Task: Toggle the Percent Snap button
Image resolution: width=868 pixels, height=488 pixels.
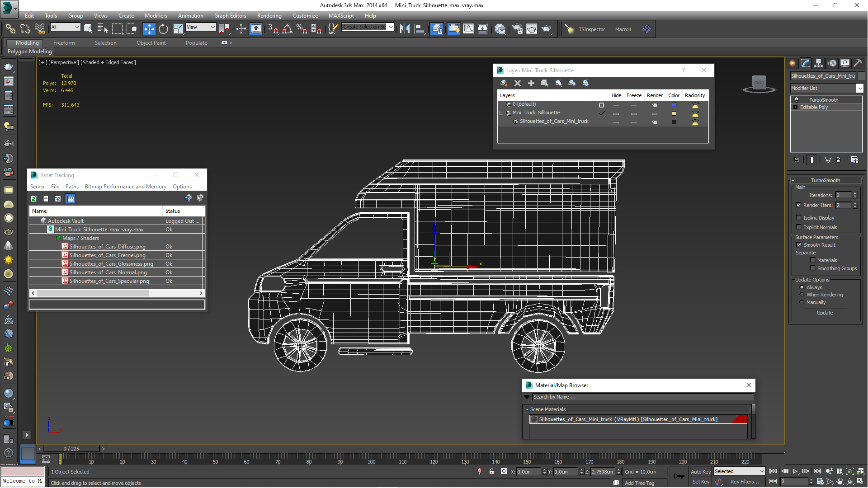Action: [302, 29]
